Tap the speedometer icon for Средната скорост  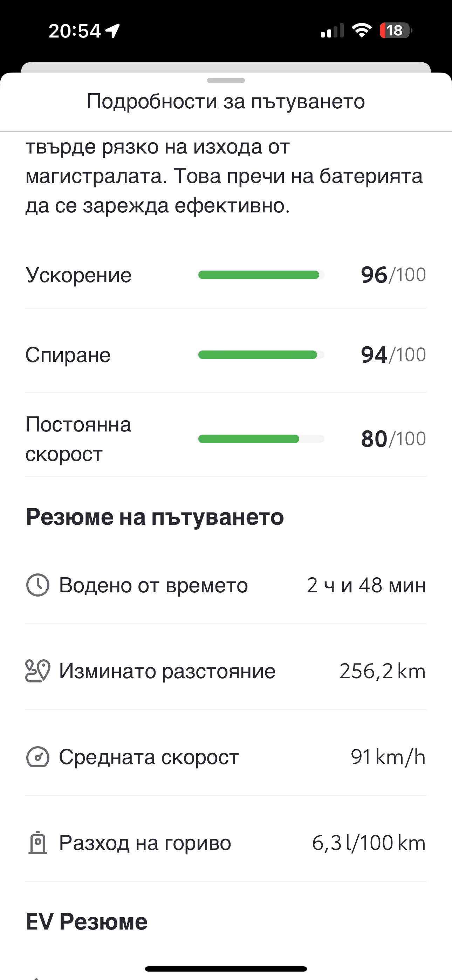click(x=37, y=757)
